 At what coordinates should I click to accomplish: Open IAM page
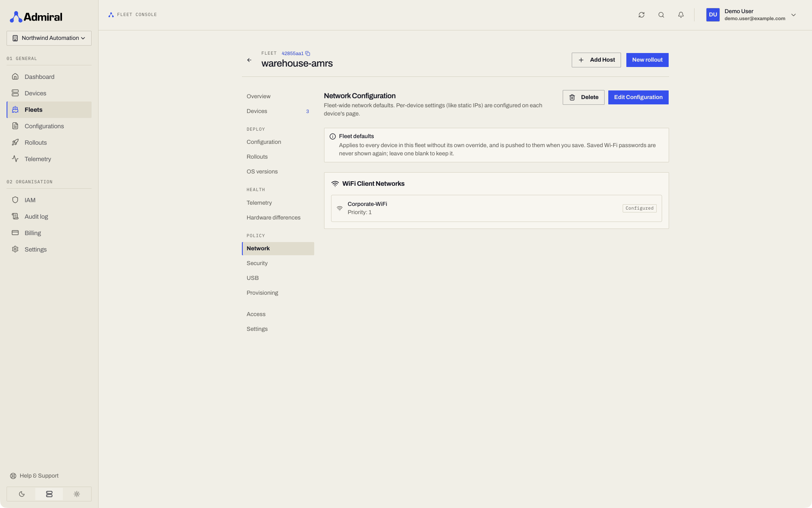[x=49, y=200]
